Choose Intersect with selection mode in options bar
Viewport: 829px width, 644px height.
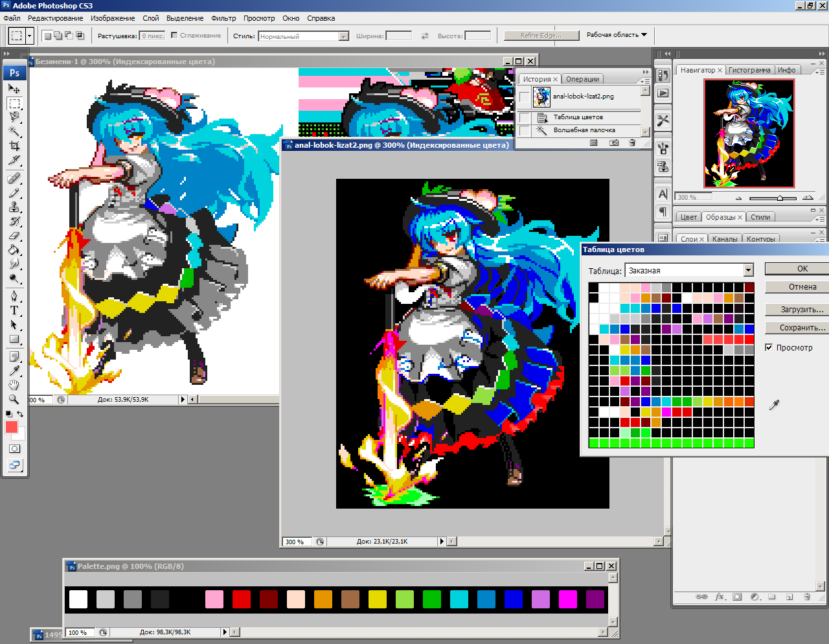80,36
